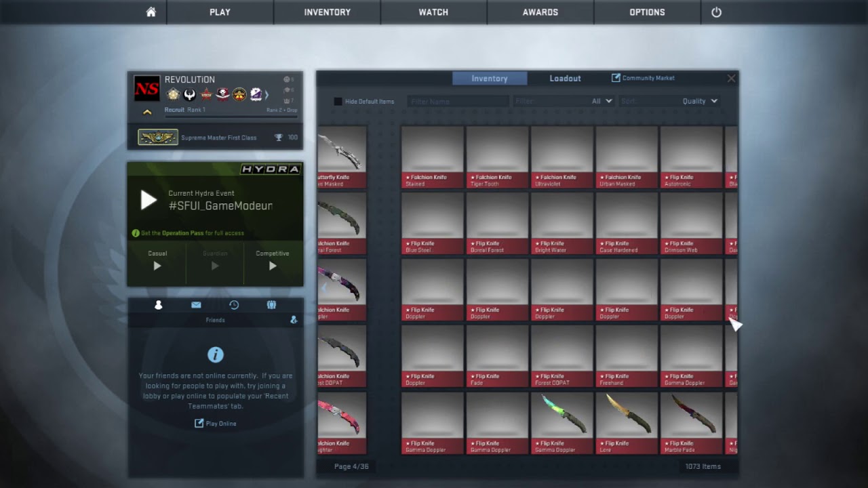The height and width of the screenshot is (488, 868).
Task: Open the messages envelope icon
Action: click(196, 305)
